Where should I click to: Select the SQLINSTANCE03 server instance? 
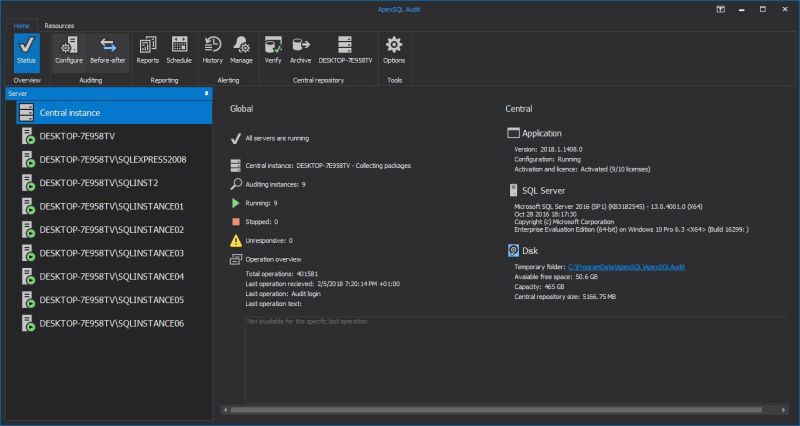114,254
